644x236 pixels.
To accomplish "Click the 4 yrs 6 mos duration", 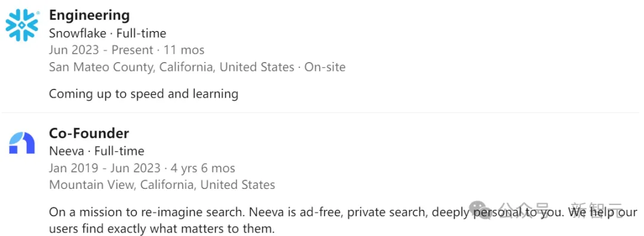I will click(203, 168).
